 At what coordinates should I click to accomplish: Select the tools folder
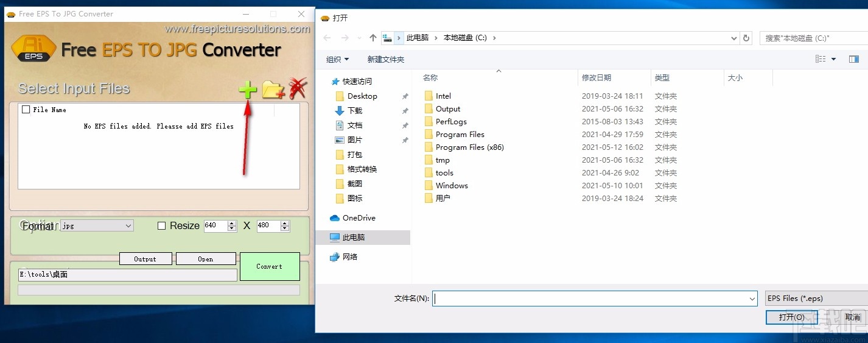444,173
